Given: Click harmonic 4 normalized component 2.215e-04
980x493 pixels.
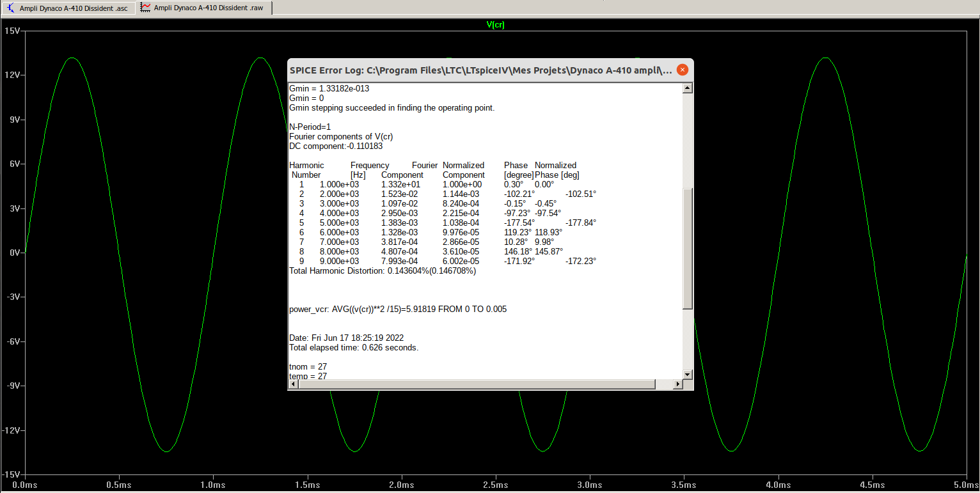Looking at the screenshot, I should 462,214.
